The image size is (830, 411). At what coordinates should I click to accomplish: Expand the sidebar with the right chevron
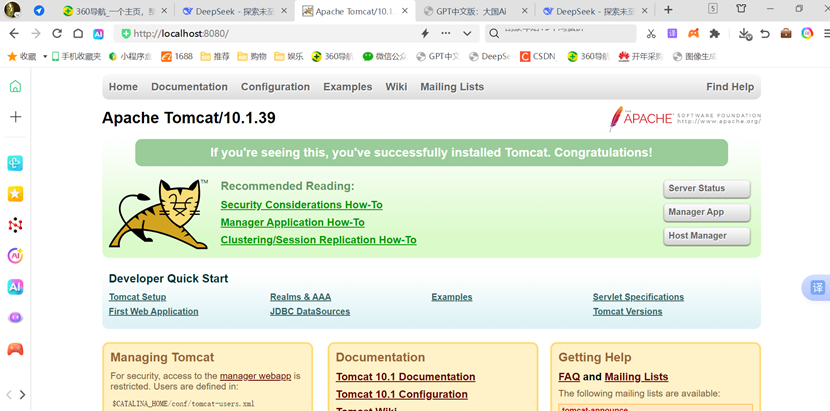point(22,395)
